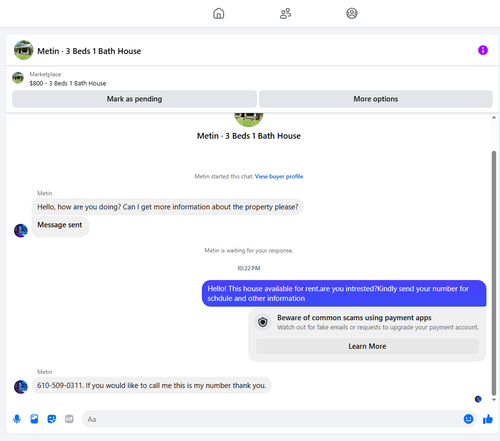Click 'Beware of common scams using payment apps' heading
This screenshot has width=500, height=441.
click(x=354, y=318)
